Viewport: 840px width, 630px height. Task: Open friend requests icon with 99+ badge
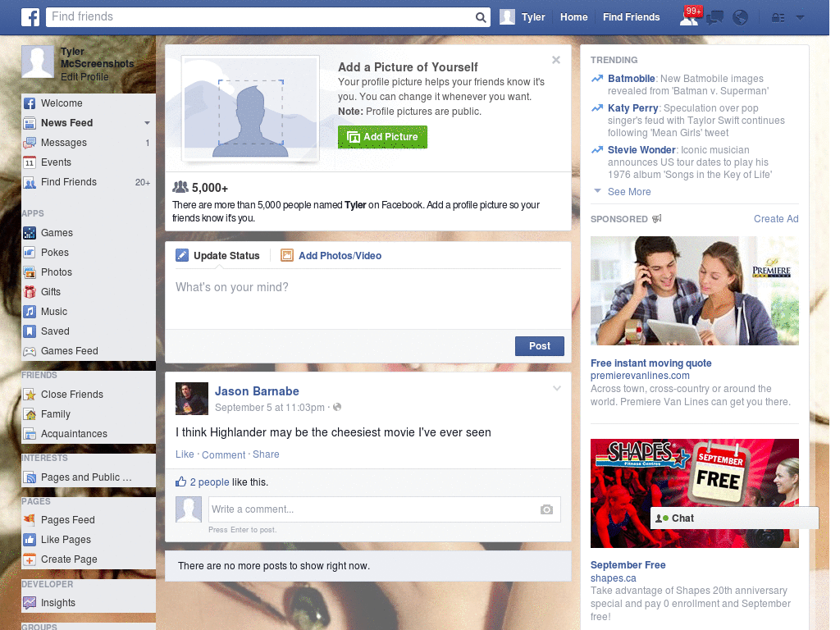coord(689,17)
